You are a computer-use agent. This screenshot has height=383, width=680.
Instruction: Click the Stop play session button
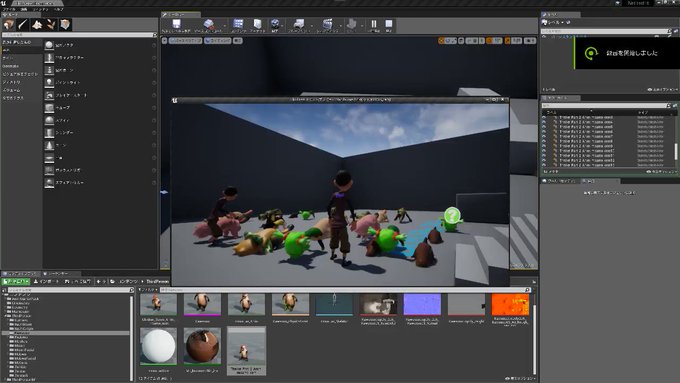point(389,24)
